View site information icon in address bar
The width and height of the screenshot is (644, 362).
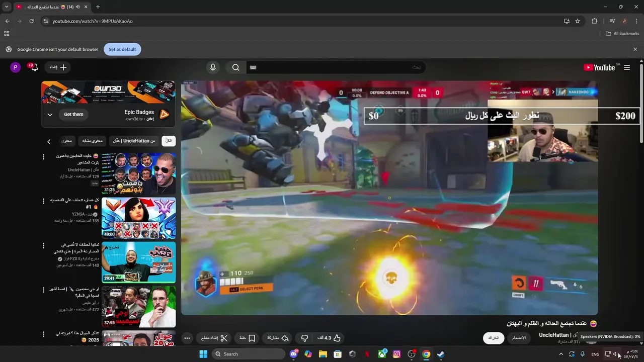[46, 21]
